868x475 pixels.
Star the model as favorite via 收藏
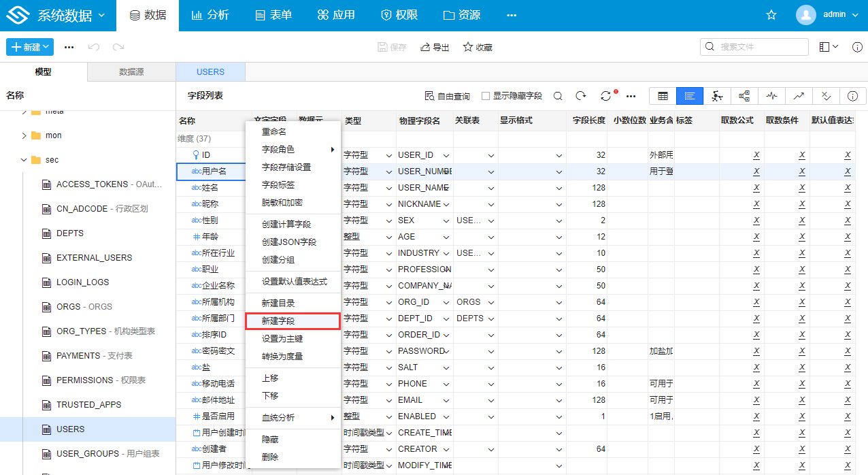point(477,47)
